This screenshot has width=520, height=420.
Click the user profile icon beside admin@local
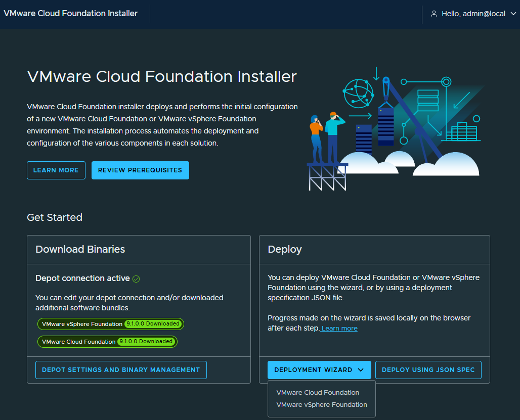click(x=434, y=14)
